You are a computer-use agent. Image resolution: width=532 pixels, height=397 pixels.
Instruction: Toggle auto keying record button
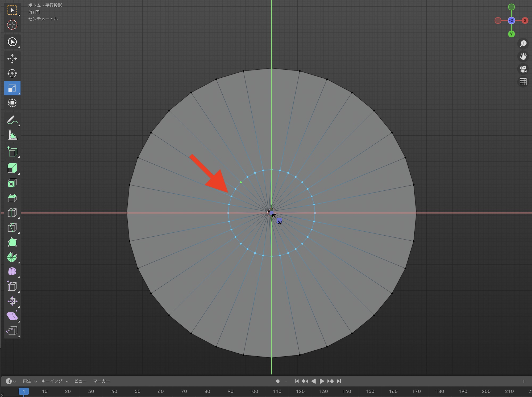pyautogui.click(x=278, y=381)
